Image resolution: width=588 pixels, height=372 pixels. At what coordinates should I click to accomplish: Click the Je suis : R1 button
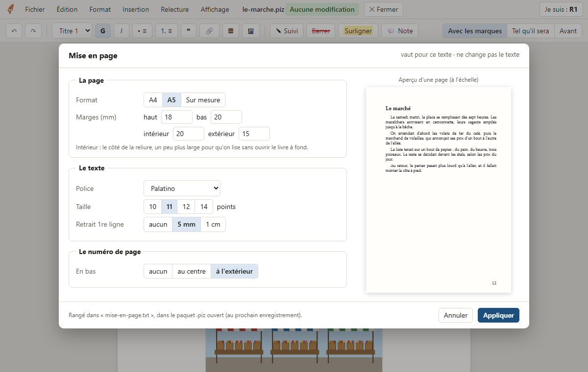click(561, 9)
